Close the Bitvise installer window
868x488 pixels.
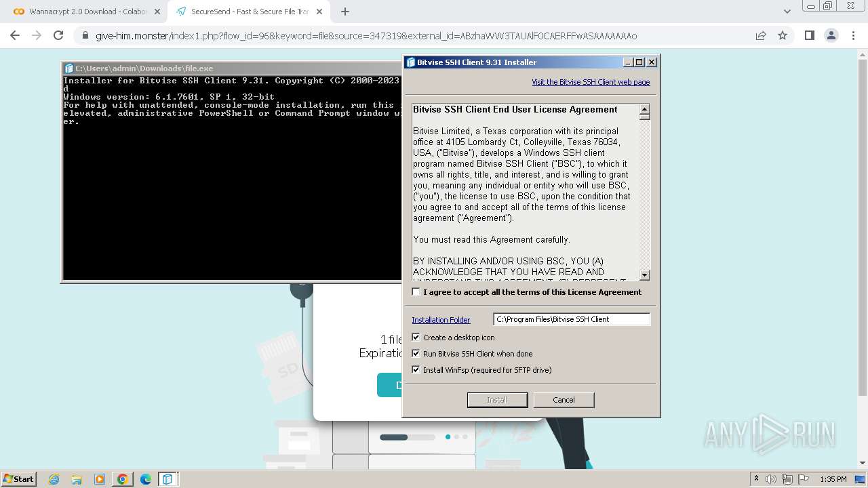click(652, 62)
